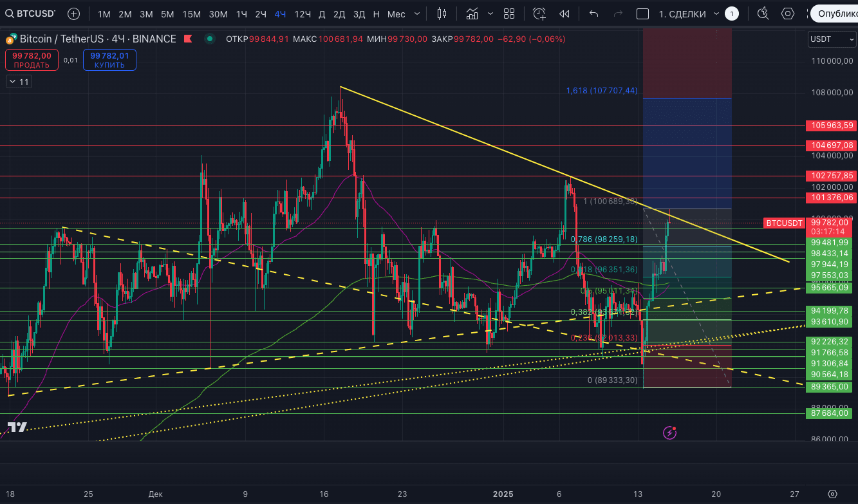Select the 1,618 (107 707,44) Fibonacci label
This screenshot has height=504, width=858.
[x=602, y=91]
